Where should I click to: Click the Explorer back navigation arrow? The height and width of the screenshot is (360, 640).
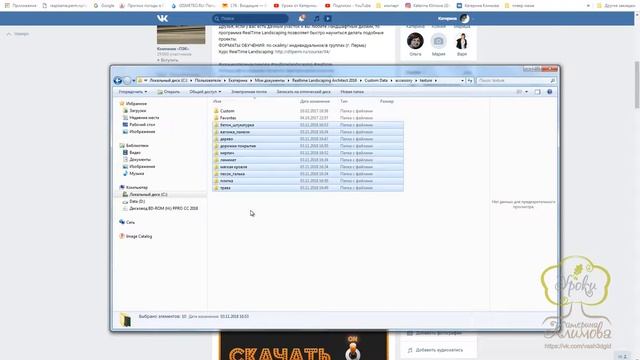[x=118, y=80]
